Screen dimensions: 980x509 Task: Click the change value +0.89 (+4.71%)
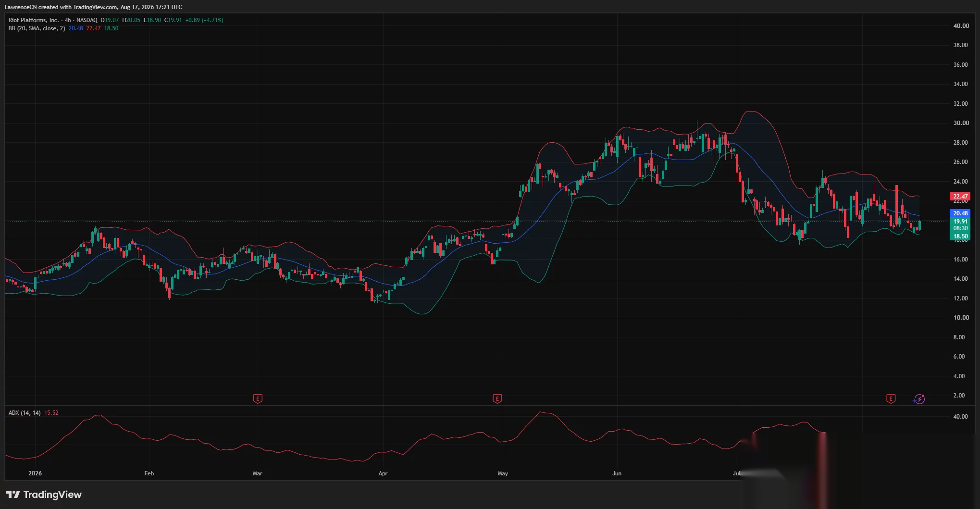coord(204,20)
